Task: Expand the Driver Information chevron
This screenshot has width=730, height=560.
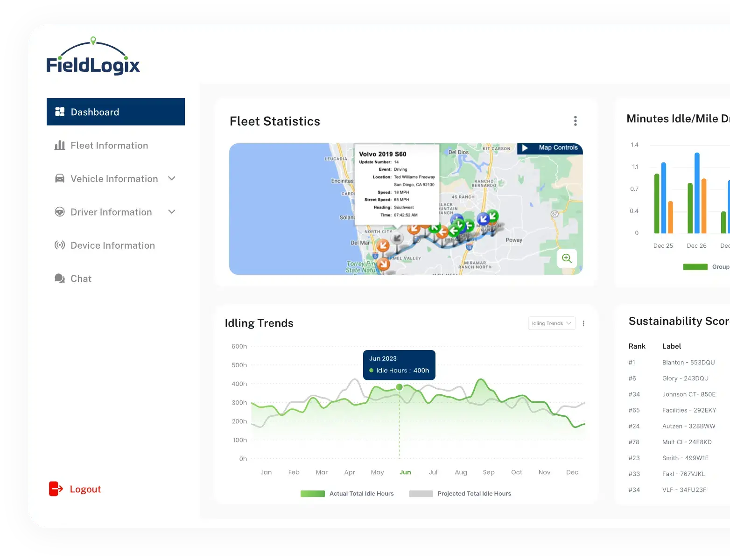Action: pos(172,212)
